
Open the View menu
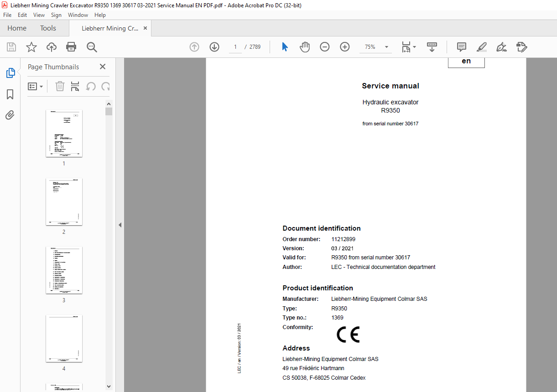[x=39, y=15]
